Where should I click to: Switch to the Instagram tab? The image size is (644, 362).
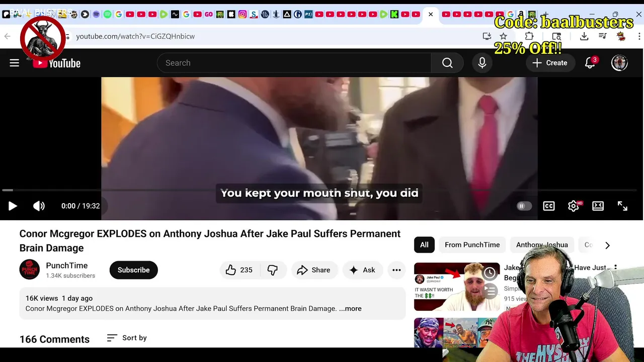coord(243,15)
